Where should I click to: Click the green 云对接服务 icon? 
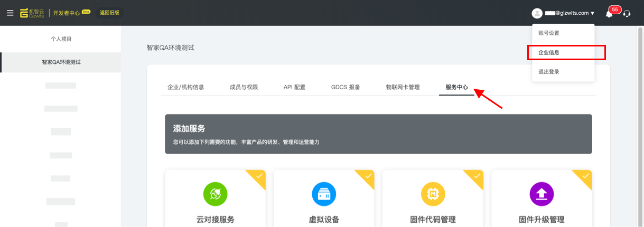pyautogui.click(x=215, y=194)
